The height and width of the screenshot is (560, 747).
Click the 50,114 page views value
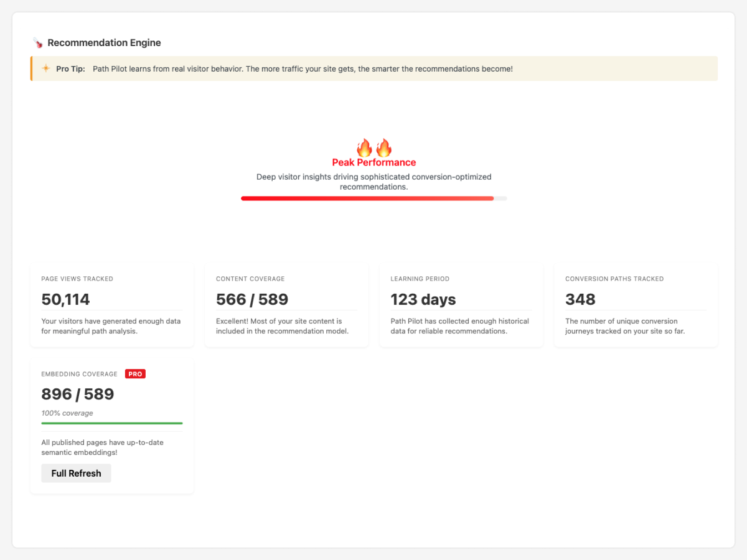66,299
